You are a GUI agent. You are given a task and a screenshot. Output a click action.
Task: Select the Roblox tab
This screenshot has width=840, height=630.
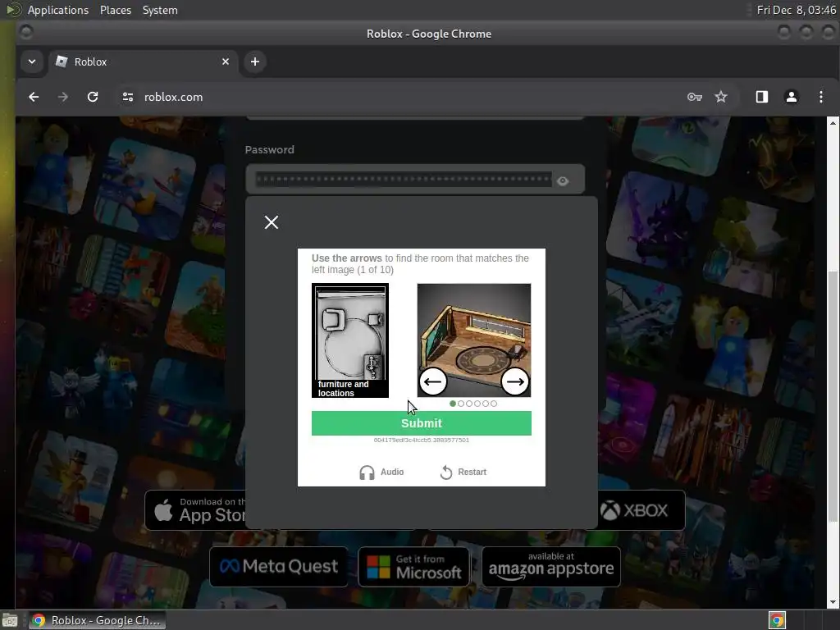(143, 62)
